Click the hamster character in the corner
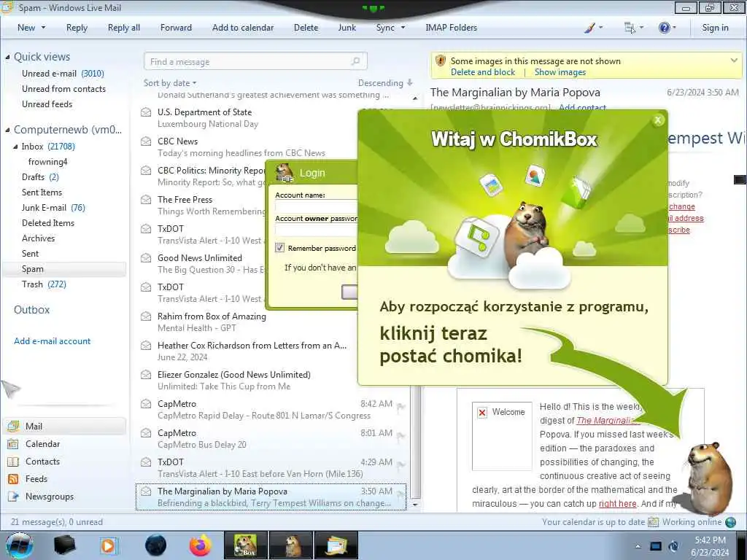The image size is (747, 560). pyautogui.click(x=708, y=478)
